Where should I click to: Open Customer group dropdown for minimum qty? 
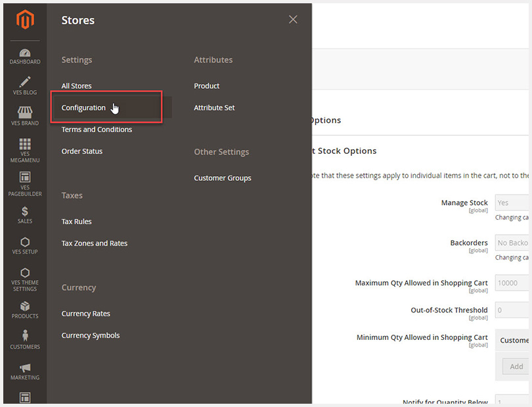[x=513, y=341]
